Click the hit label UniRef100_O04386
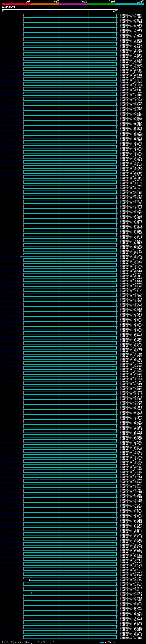The width and height of the screenshot is (146, 644). point(131,20)
